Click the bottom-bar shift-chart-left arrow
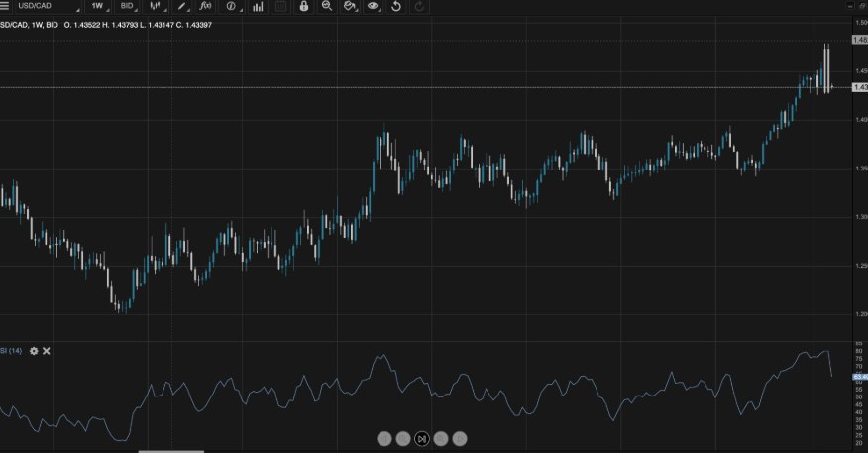This screenshot has width=868, height=453. coord(384,439)
